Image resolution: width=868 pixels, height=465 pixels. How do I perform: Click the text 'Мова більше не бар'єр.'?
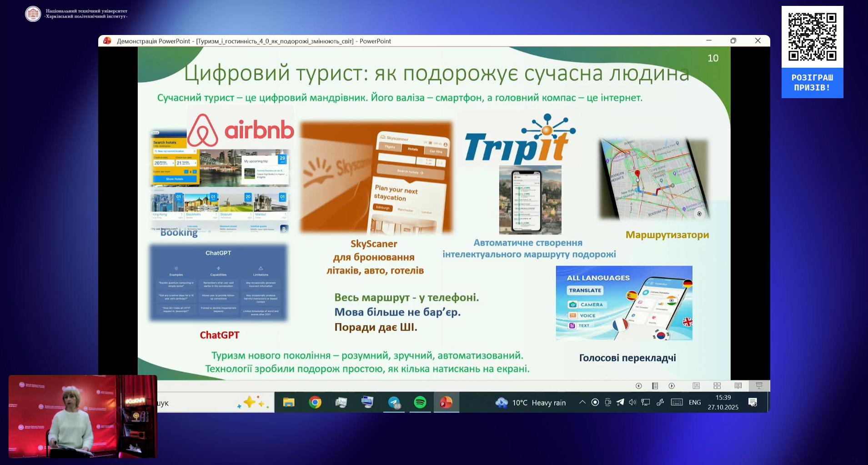click(x=397, y=312)
